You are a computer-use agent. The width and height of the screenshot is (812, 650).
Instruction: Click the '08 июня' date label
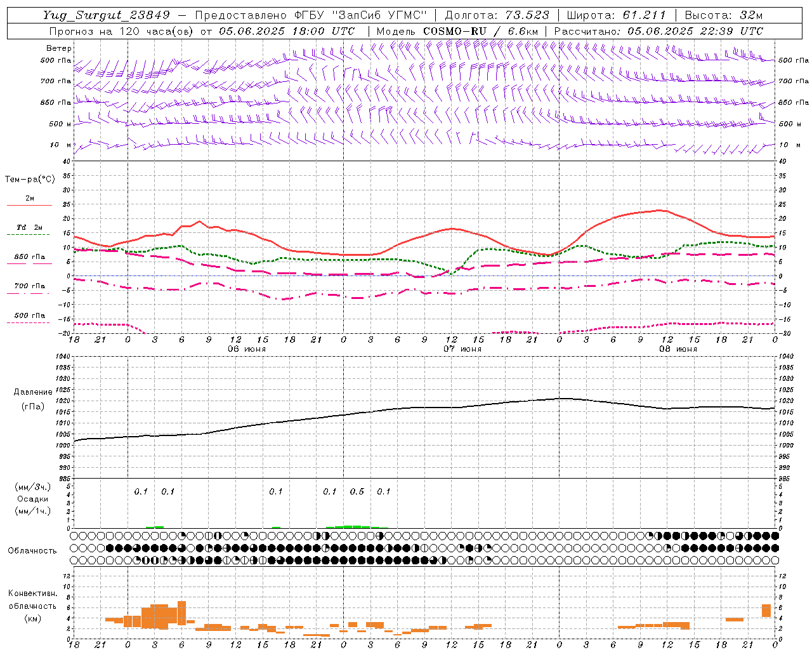(x=678, y=349)
